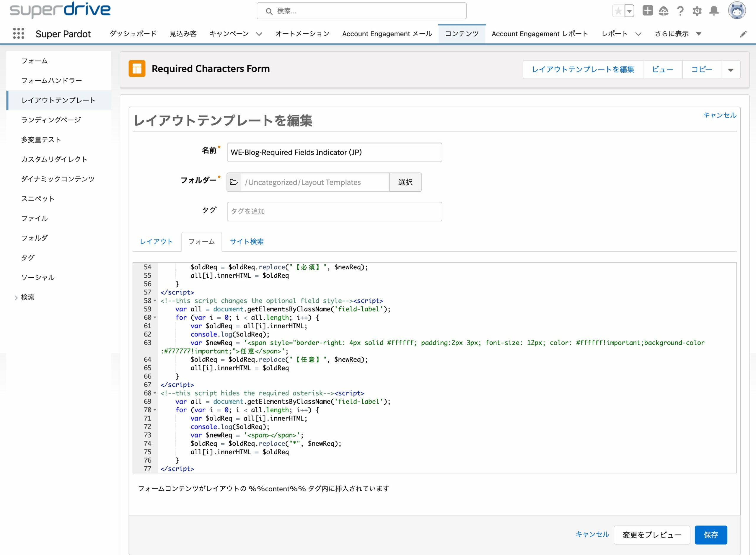Click the pencil edit navigation icon

coord(743,34)
